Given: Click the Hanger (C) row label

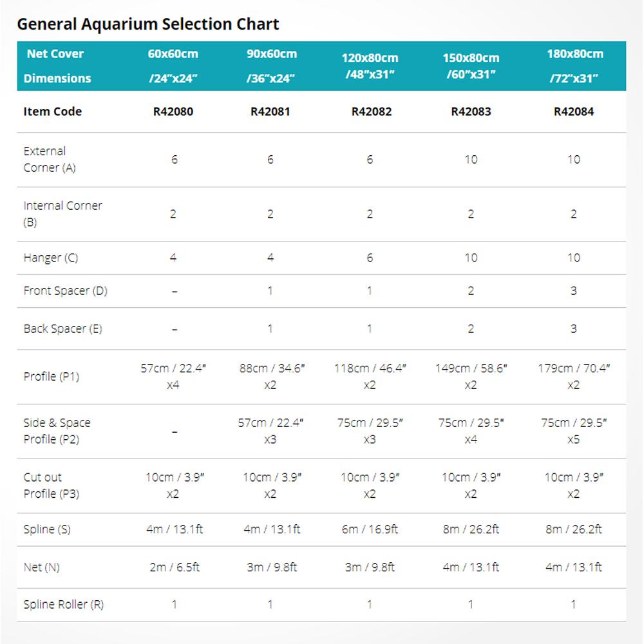Looking at the screenshot, I should [x=50, y=258].
